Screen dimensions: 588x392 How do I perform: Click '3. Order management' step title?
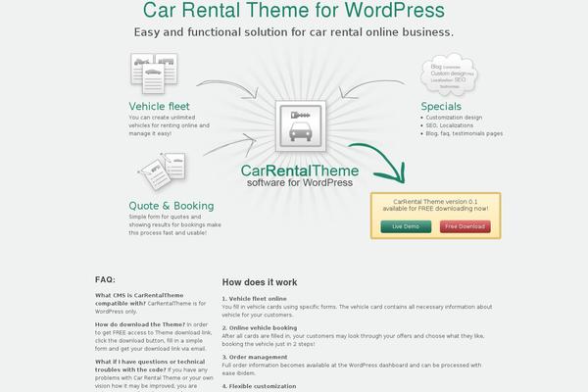(x=255, y=357)
